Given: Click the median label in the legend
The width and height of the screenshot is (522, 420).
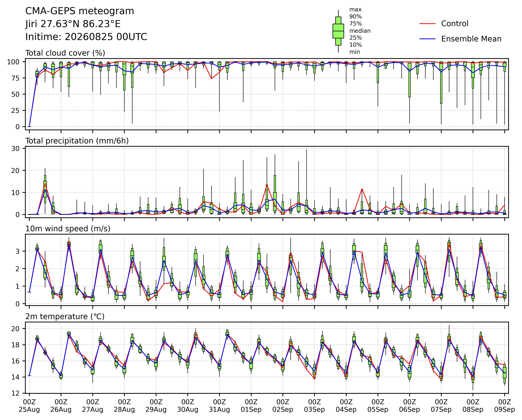Looking at the screenshot, I should coord(360,31).
